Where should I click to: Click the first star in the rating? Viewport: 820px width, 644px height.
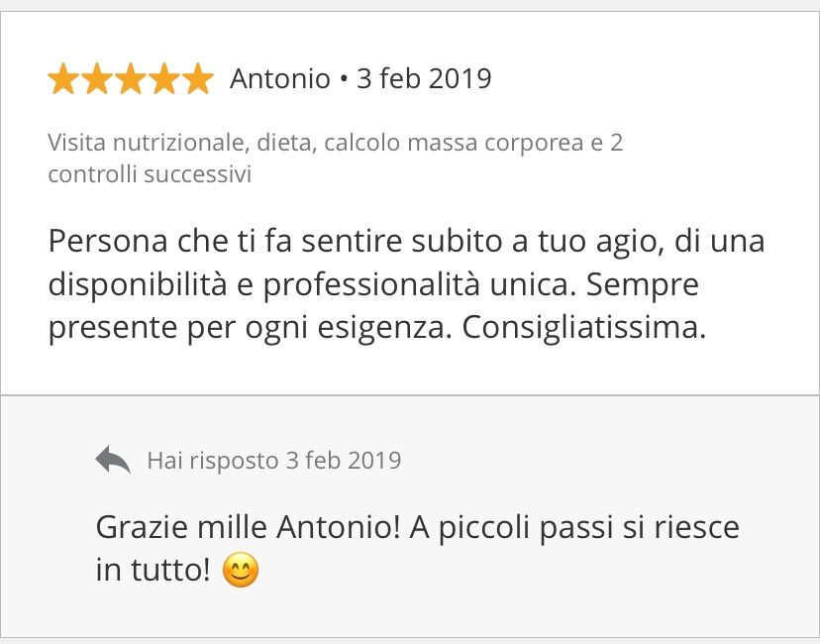pyautogui.click(x=63, y=79)
